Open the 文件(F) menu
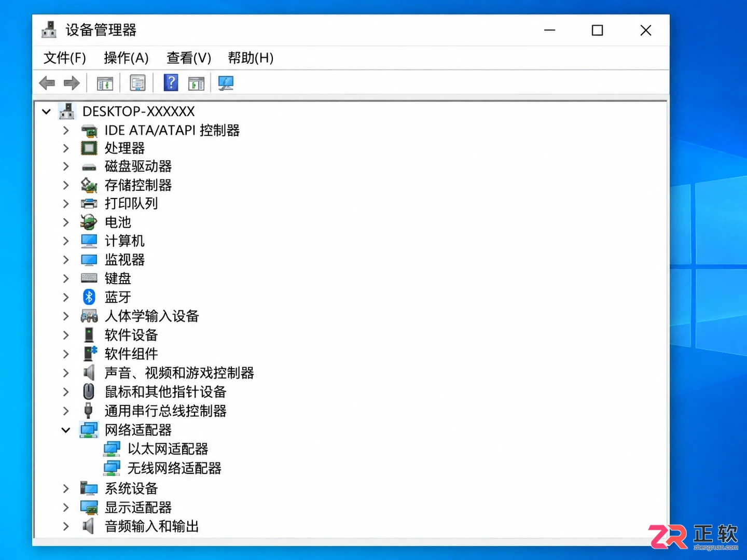The image size is (747, 560). tap(65, 58)
